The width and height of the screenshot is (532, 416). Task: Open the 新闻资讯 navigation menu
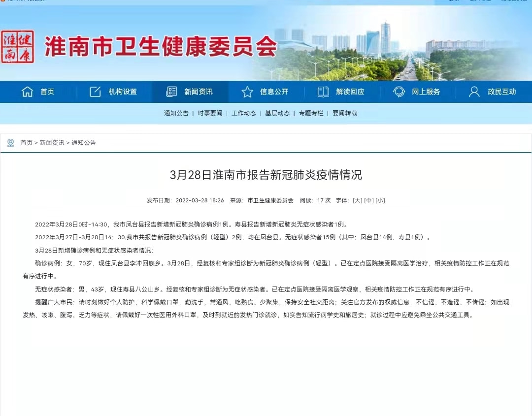point(199,92)
